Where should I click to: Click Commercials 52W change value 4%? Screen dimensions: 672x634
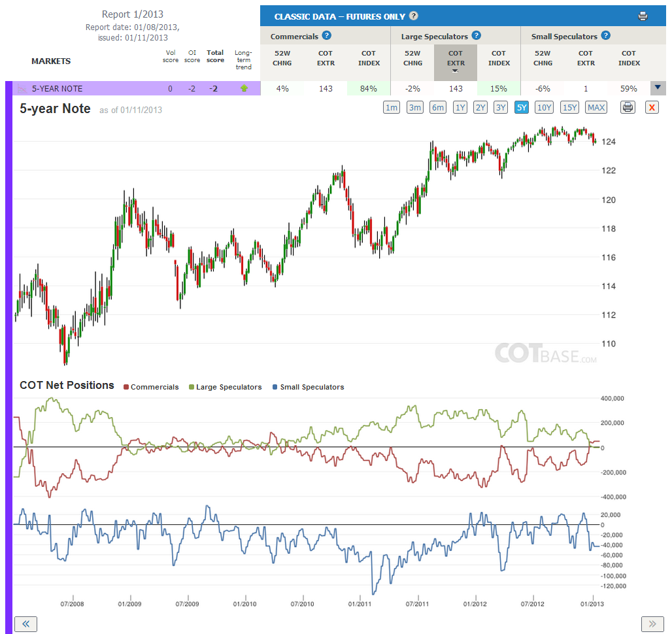pyautogui.click(x=282, y=89)
